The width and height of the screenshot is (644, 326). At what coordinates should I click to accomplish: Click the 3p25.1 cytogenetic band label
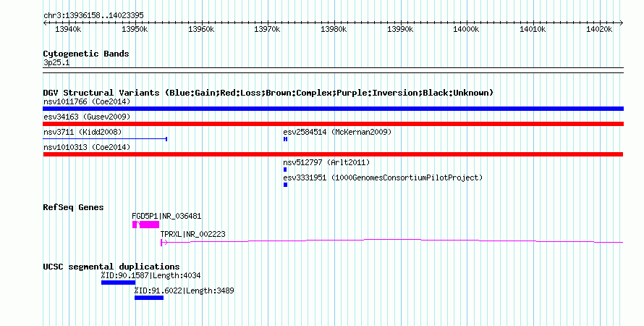[x=56, y=63]
